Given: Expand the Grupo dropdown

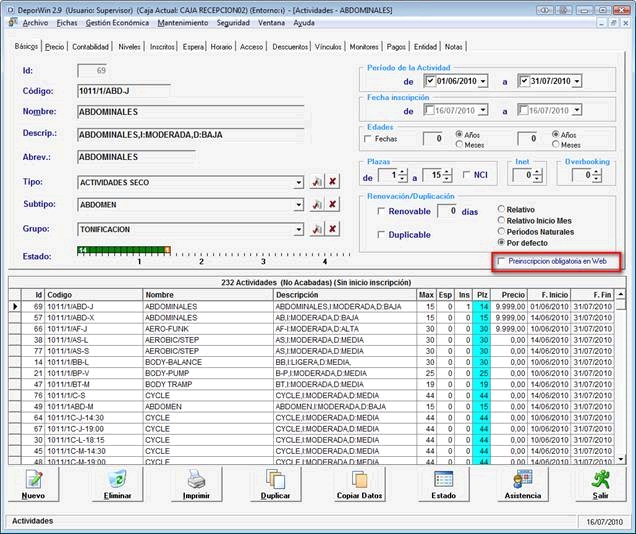Looking at the screenshot, I should (x=299, y=229).
